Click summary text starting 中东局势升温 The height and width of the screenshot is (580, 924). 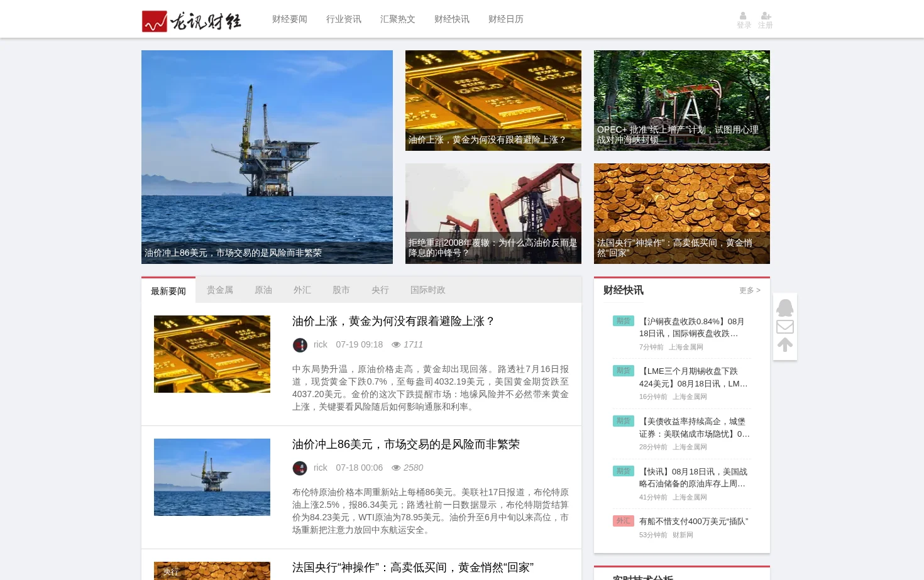(431, 388)
